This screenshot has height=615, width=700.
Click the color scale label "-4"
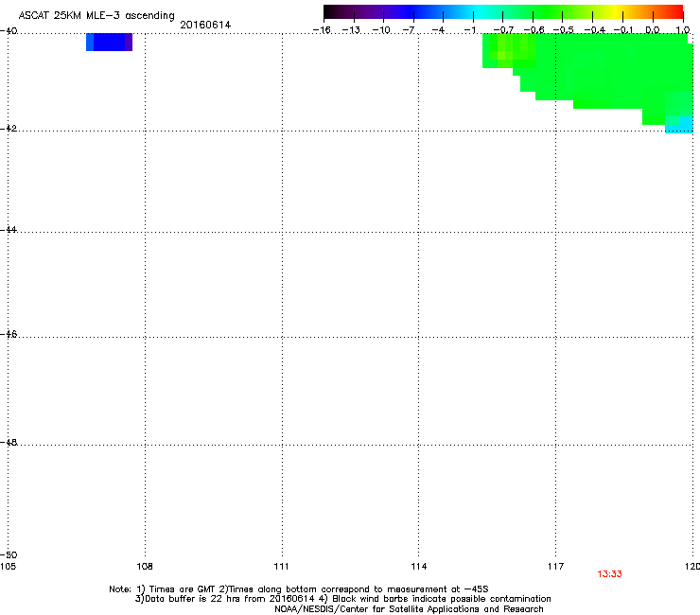click(x=438, y=30)
